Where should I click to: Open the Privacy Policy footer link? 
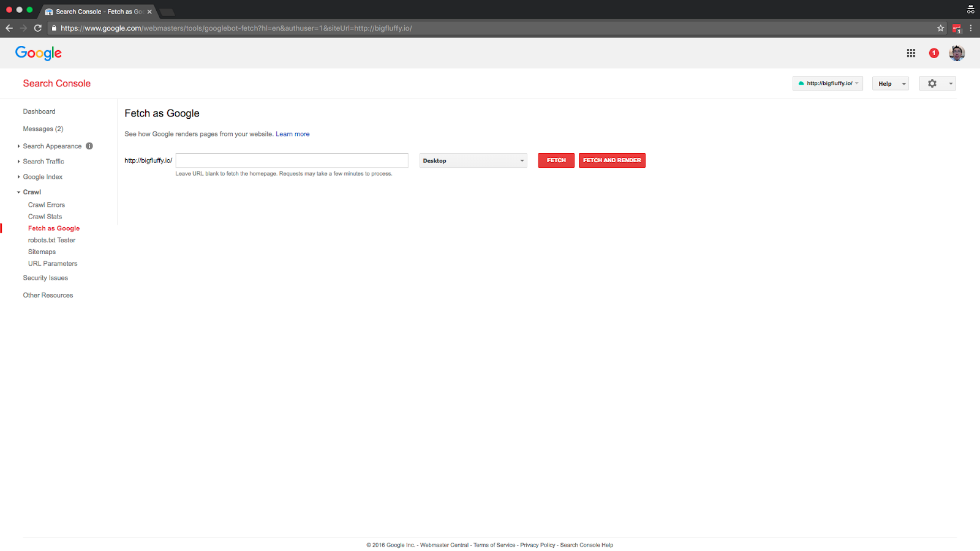click(x=538, y=545)
